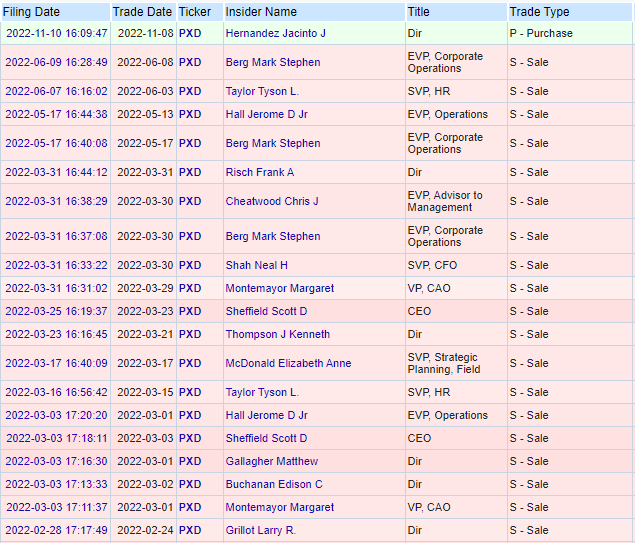Open filing dated 2022-03-31 16:31:02
Viewport: 635px width, 543px height.
(56, 288)
